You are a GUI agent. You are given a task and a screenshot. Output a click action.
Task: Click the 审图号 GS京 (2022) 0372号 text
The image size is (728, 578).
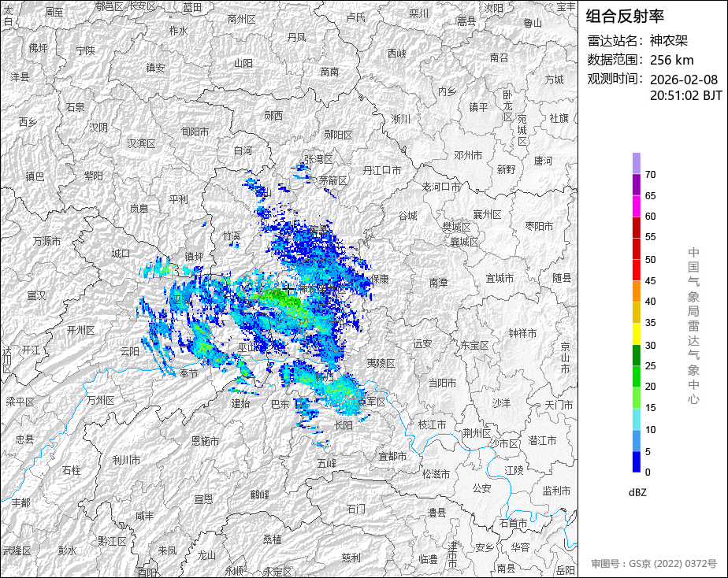pos(654,564)
